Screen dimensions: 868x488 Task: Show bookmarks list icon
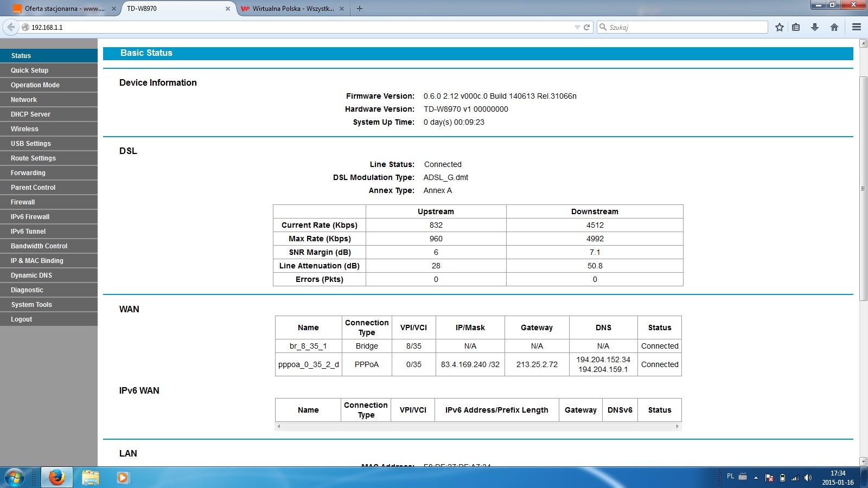(796, 27)
